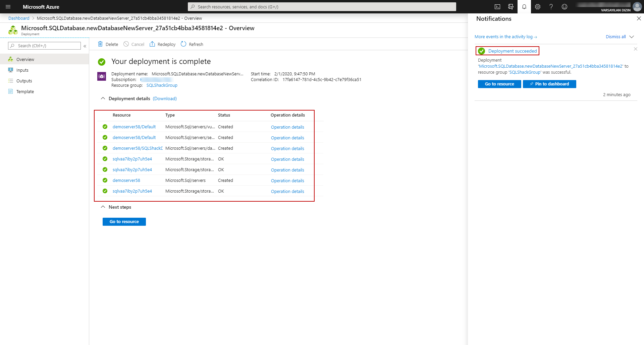Click the Feedback smiley icon
This screenshot has width=644, height=345.
pyautogui.click(x=565, y=7)
